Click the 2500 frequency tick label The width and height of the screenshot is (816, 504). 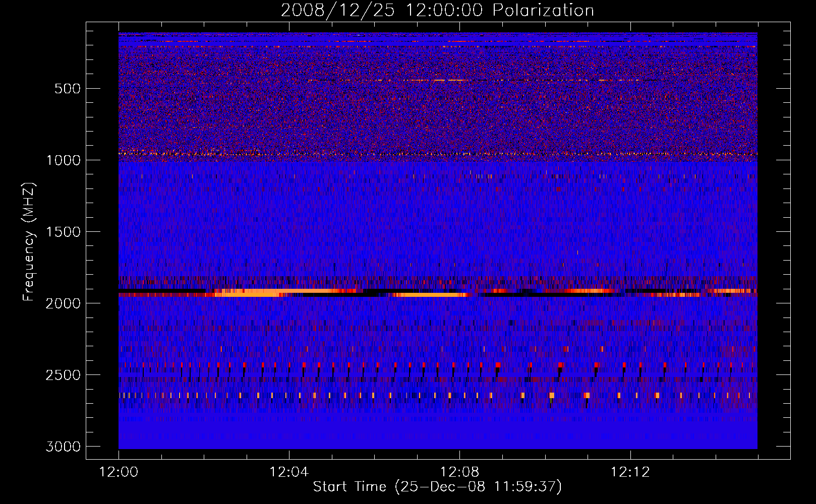[x=63, y=375]
